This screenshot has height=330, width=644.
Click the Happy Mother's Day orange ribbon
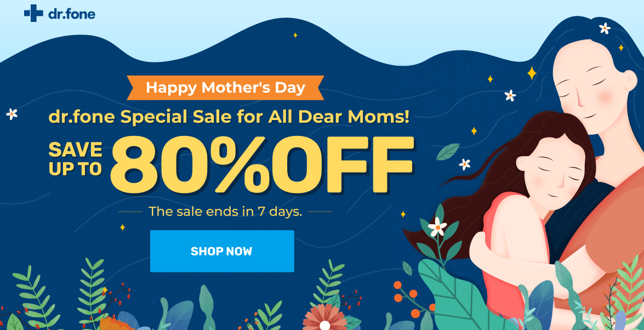pyautogui.click(x=225, y=88)
